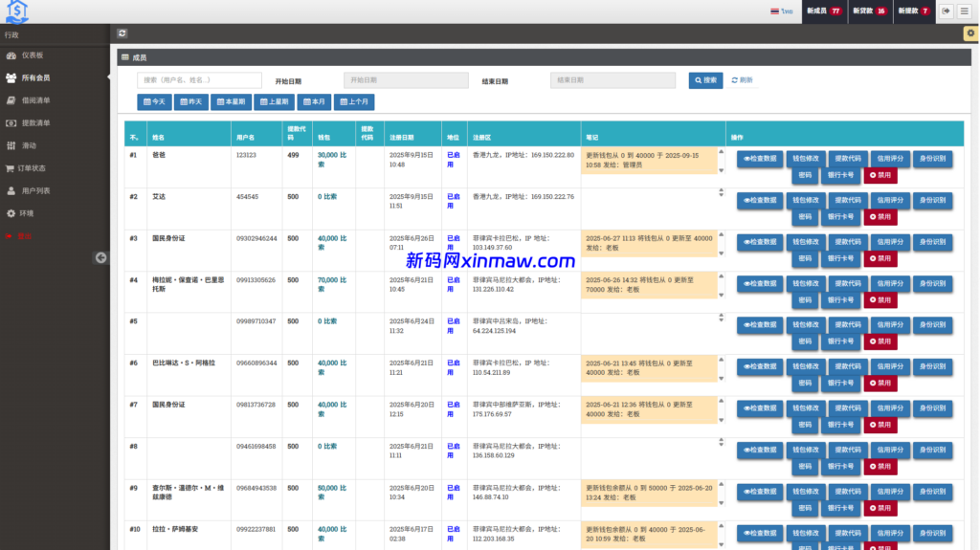Screen dimensions: 980x550
Task: Click the member search input field
Action: 199,80
